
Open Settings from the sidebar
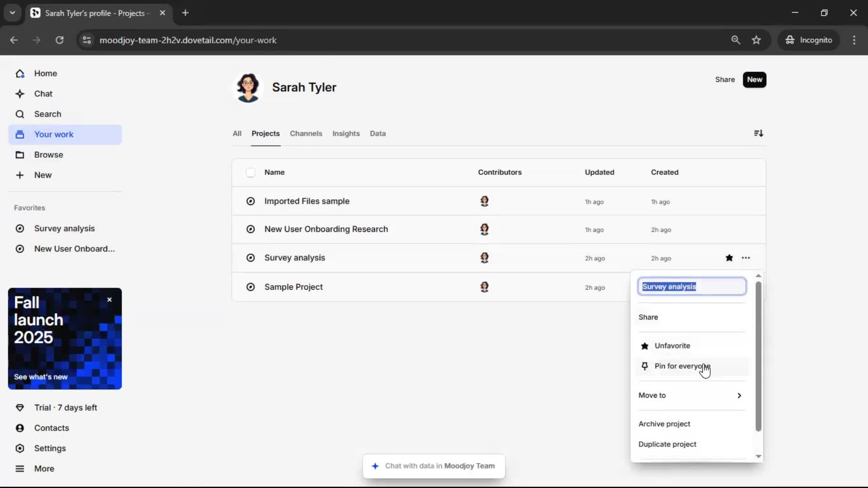[50, 448]
